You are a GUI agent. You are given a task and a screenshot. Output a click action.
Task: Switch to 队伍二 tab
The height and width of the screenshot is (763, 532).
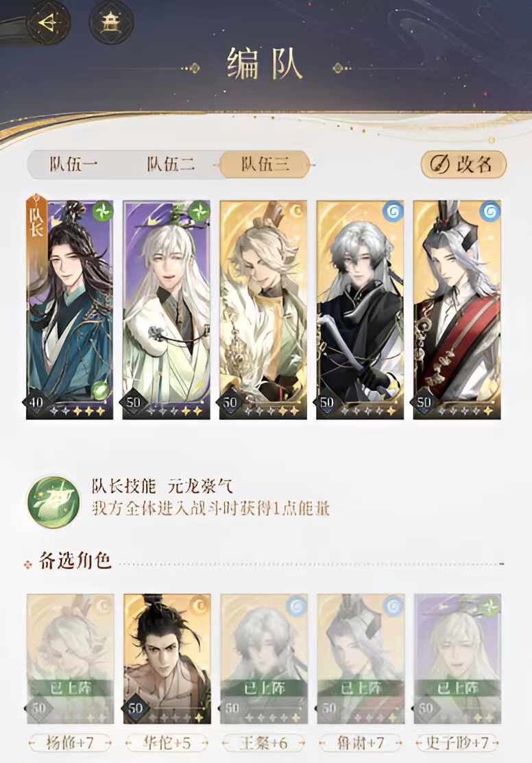point(171,165)
